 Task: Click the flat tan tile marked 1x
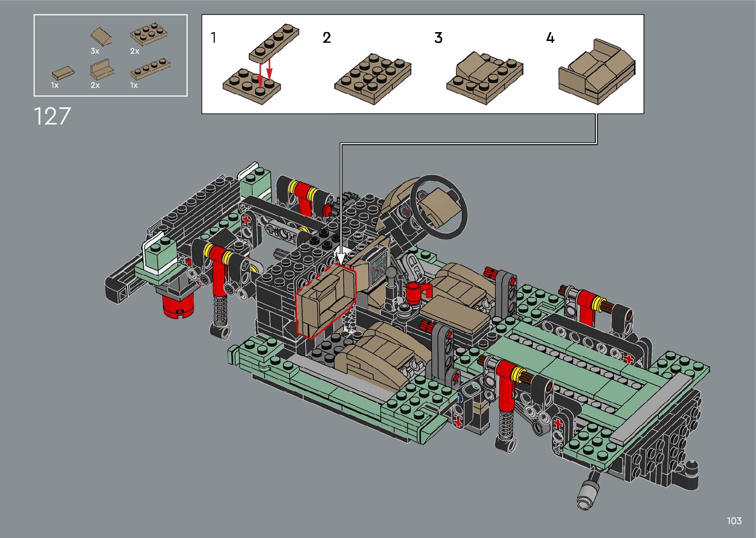(63, 73)
